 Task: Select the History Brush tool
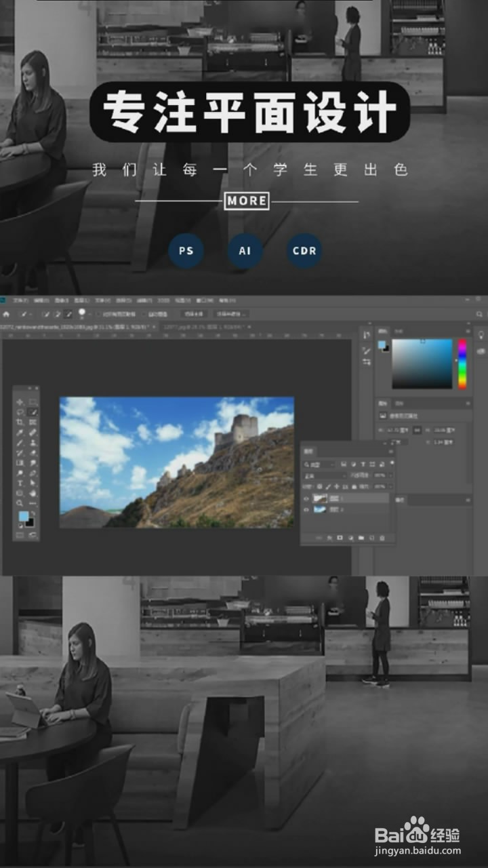pos(20,453)
